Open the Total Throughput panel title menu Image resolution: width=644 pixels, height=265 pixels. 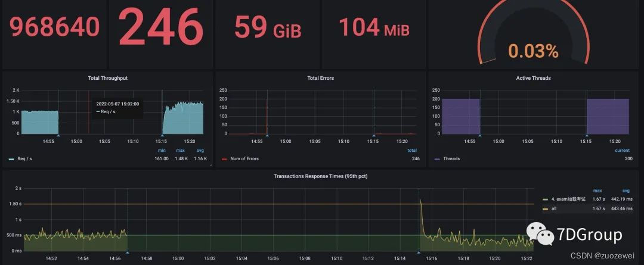click(x=107, y=78)
